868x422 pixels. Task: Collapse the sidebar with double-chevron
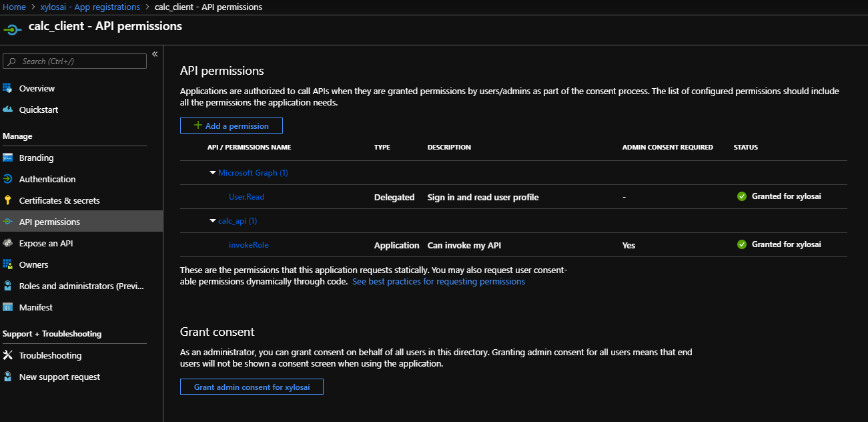click(x=154, y=54)
